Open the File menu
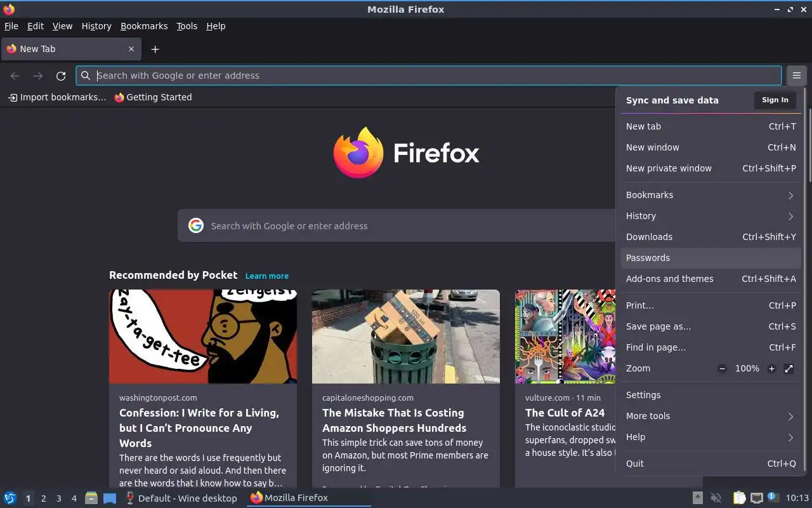Viewport: 812px width, 508px height. [x=11, y=26]
